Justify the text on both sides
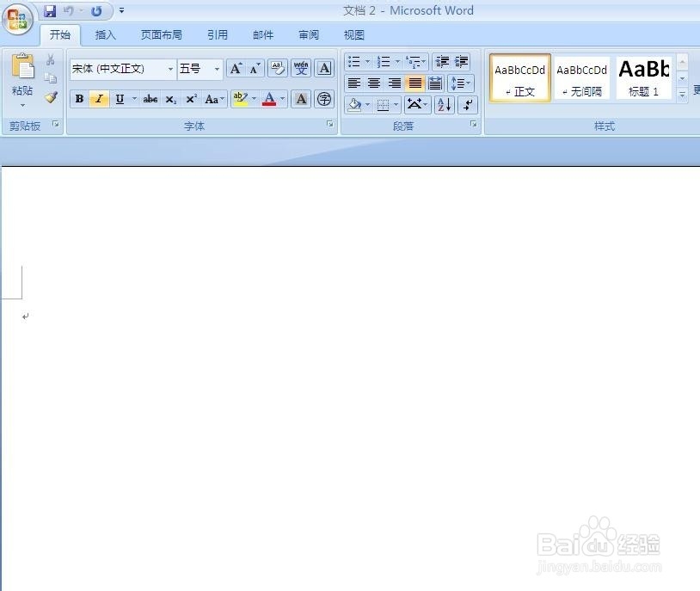Image resolution: width=700 pixels, height=591 pixels. tap(414, 83)
